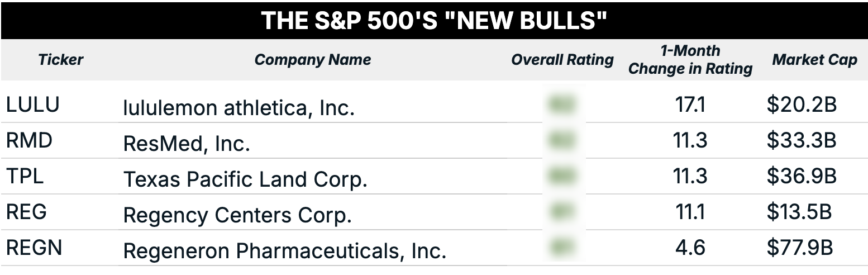The width and height of the screenshot is (868, 275).
Task: Click the Company Name column header
Action: point(312,60)
